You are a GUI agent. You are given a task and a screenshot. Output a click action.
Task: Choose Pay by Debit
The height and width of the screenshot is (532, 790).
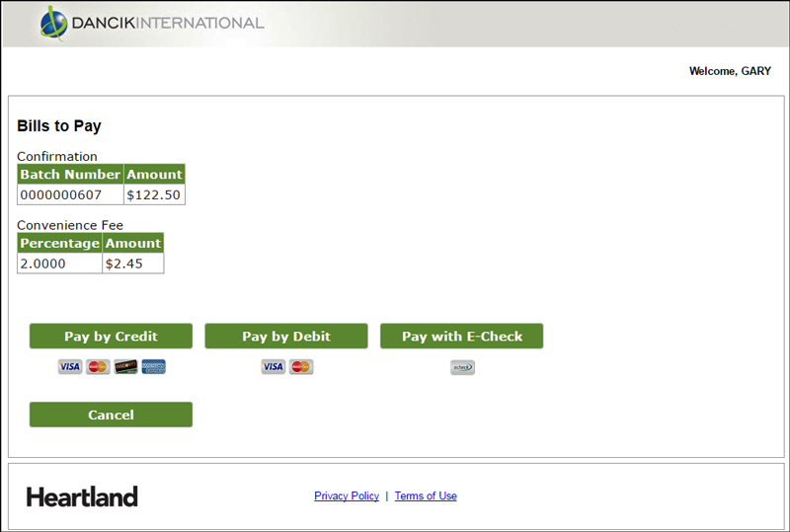286,336
